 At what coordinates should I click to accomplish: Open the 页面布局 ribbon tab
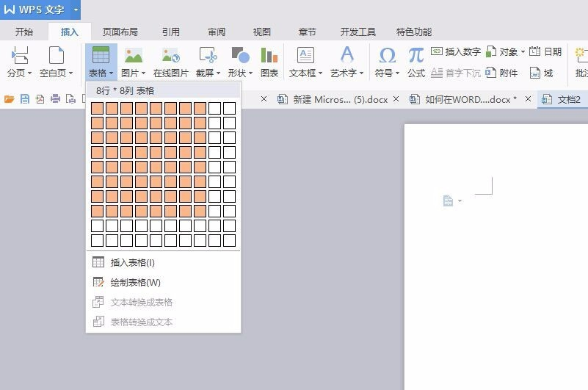(120, 32)
